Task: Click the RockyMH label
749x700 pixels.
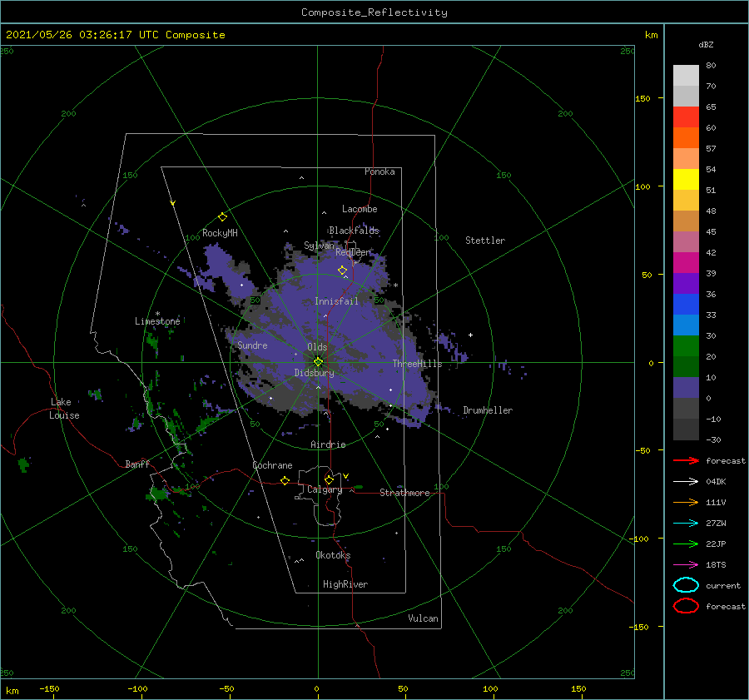Action: pyautogui.click(x=220, y=233)
